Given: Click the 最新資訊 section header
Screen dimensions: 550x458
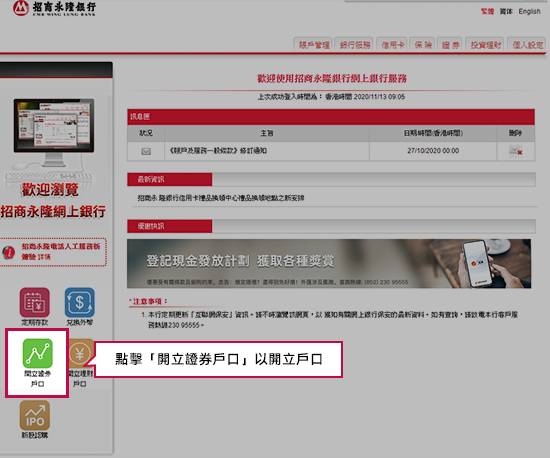Looking at the screenshot, I should [x=169, y=180].
